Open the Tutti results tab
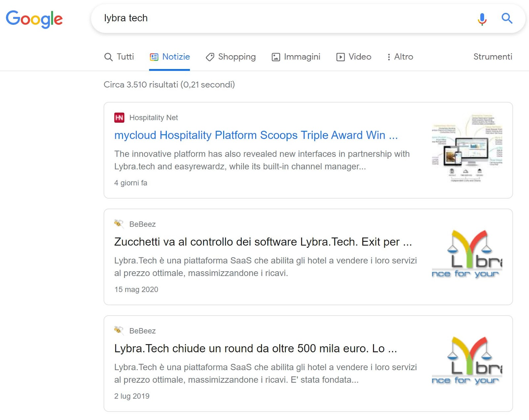Image resolution: width=529 pixels, height=420 pixels. click(119, 57)
